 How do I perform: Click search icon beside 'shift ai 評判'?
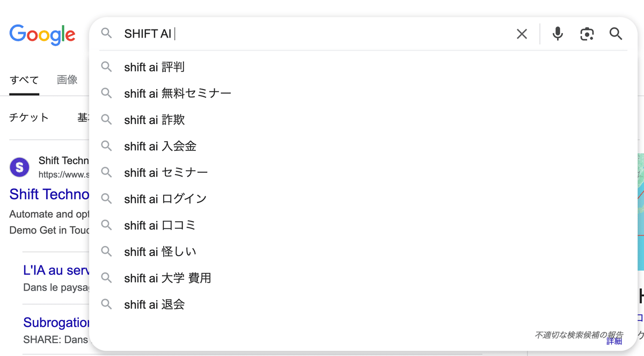click(107, 67)
